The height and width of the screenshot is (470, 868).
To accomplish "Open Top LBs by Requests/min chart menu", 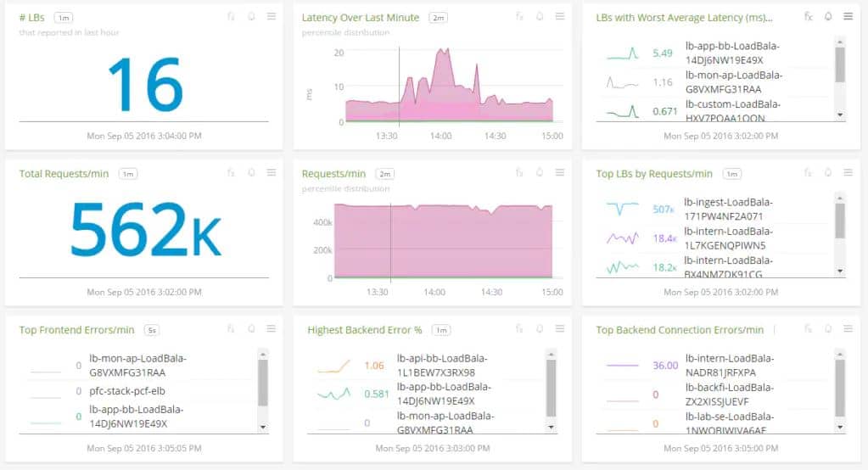I will [x=848, y=173].
